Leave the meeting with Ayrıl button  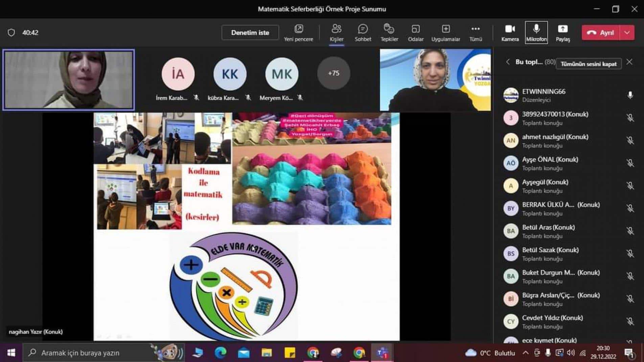click(601, 33)
